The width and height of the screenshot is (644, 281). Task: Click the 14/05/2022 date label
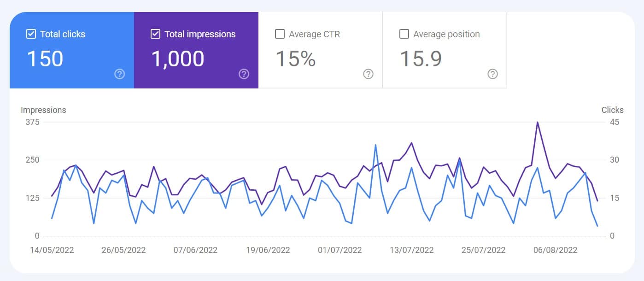tap(52, 250)
